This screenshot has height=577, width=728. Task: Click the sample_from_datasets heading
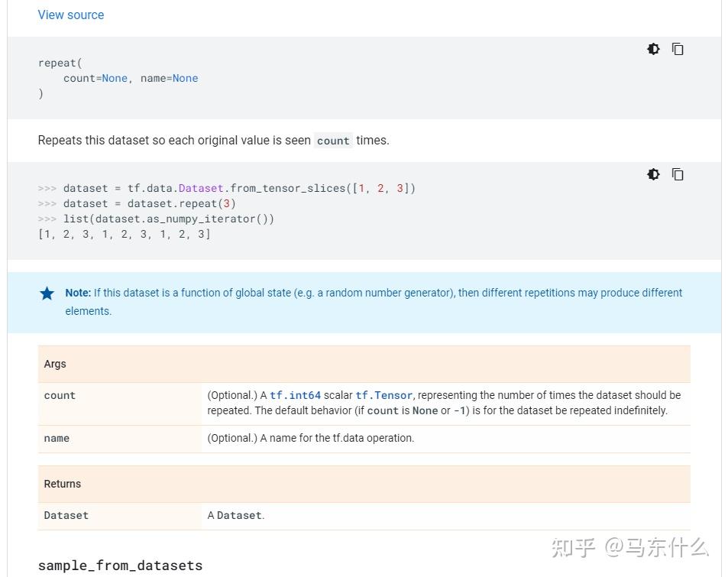coord(121,566)
